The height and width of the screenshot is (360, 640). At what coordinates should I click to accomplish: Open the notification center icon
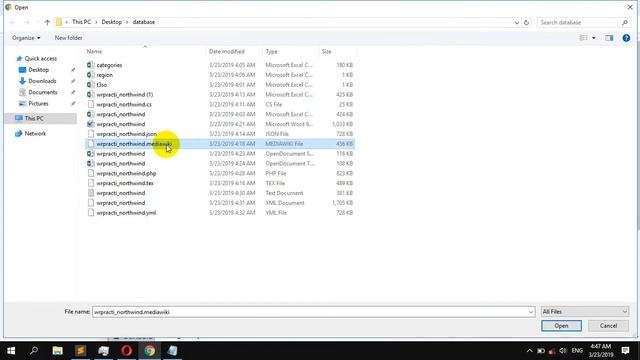[625, 351]
